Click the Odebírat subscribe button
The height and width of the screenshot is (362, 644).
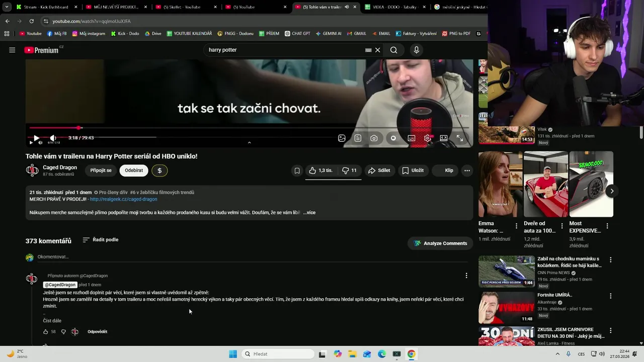click(134, 170)
